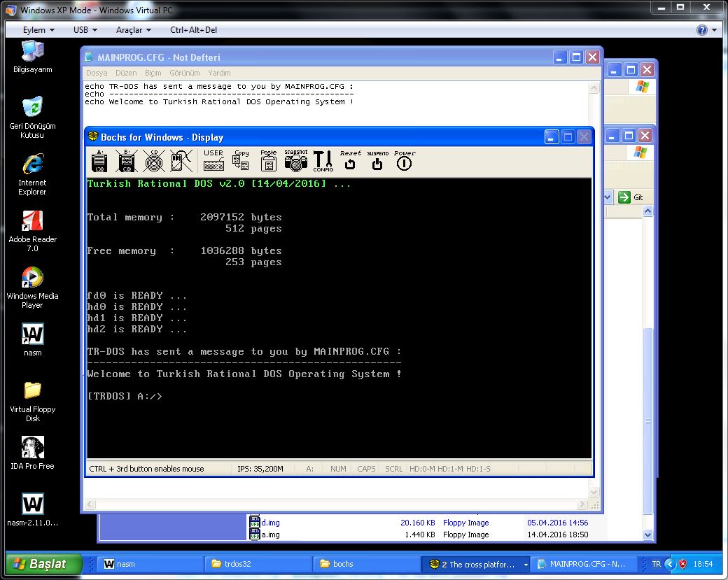Open the Araçlar dropdown menu
The image size is (728, 580).
coord(133,30)
